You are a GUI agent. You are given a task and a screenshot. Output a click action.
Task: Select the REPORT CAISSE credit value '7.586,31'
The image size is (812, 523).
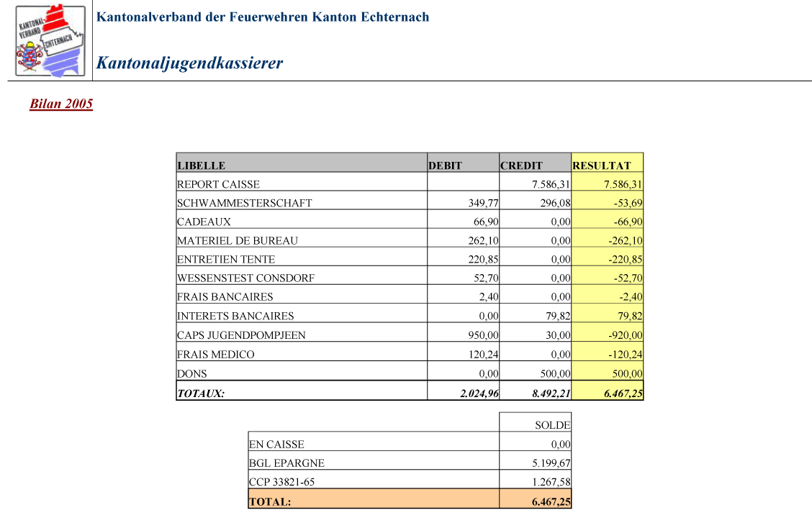click(x=551, y=184)
